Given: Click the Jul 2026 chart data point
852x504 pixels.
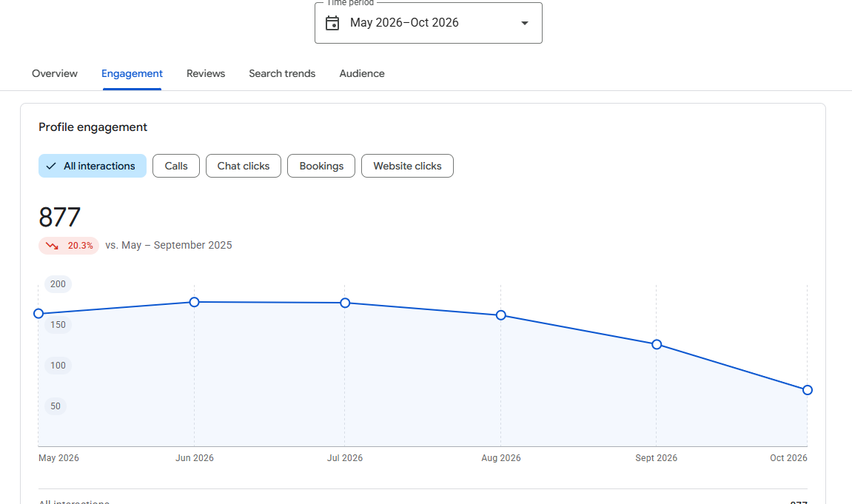Looking at the screenshot, I should pyautogui.click(x=345, y=303).
